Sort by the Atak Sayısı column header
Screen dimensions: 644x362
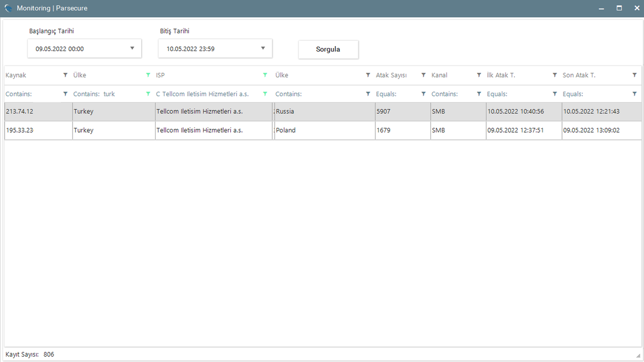tap(391, 75)
